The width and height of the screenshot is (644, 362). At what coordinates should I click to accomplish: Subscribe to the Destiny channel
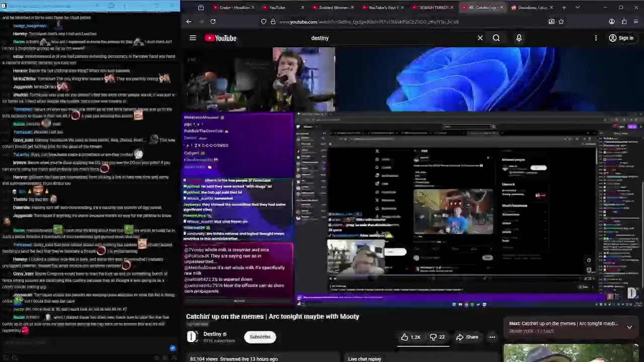(260, 337)
